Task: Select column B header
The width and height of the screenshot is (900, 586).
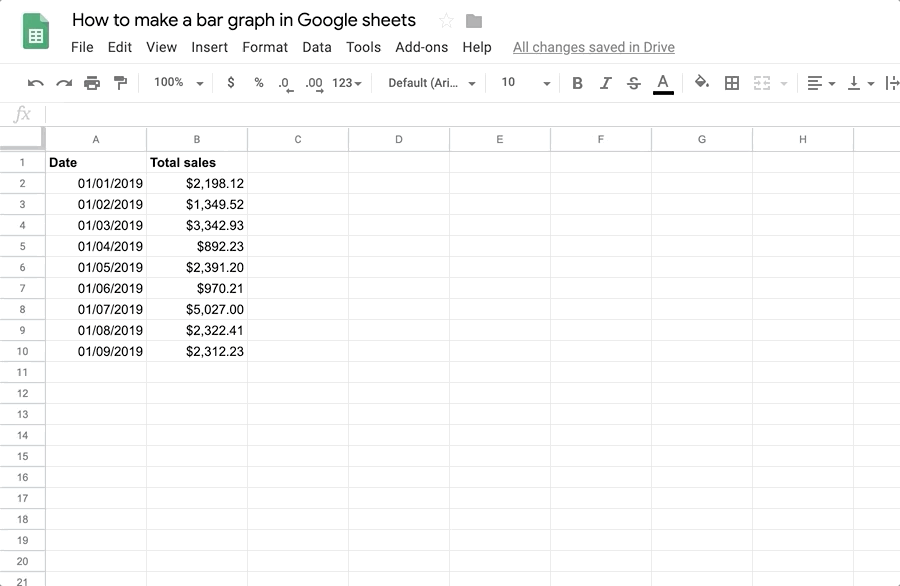Action: tap(197, 139)
